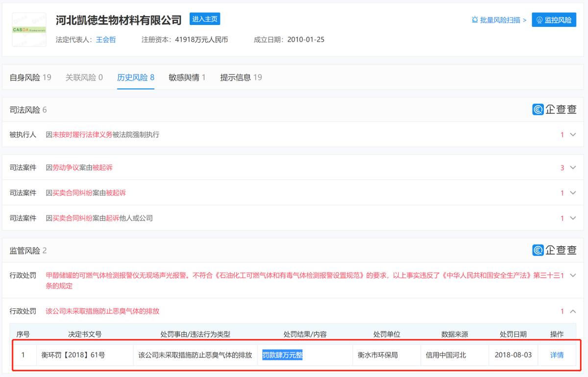Screen dimensions: 588x377
Task: Switch to the 自身风险 tab
Action: (30, 77)
